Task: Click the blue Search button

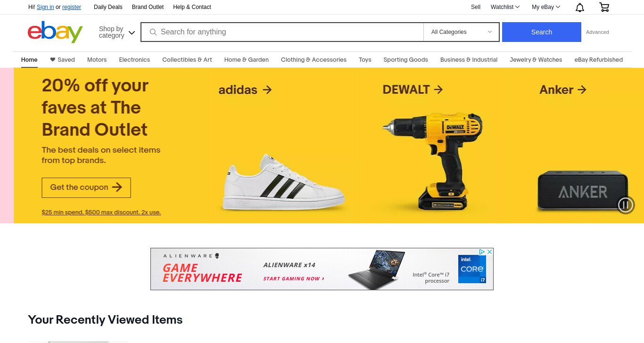Action: [x=542, y=32]
